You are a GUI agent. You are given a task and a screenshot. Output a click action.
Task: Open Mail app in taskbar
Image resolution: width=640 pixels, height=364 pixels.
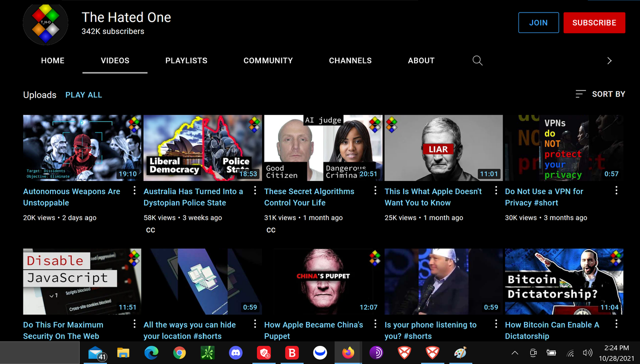point(96,353)
